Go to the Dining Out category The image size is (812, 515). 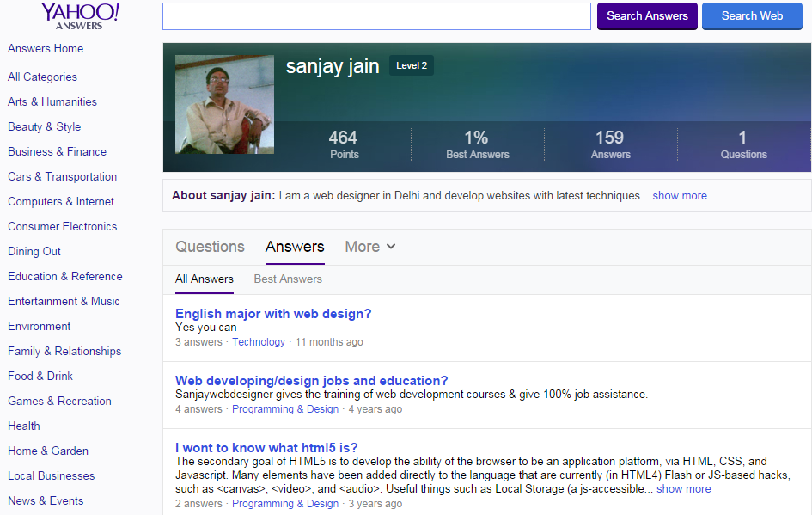click(x=34, y=251)
